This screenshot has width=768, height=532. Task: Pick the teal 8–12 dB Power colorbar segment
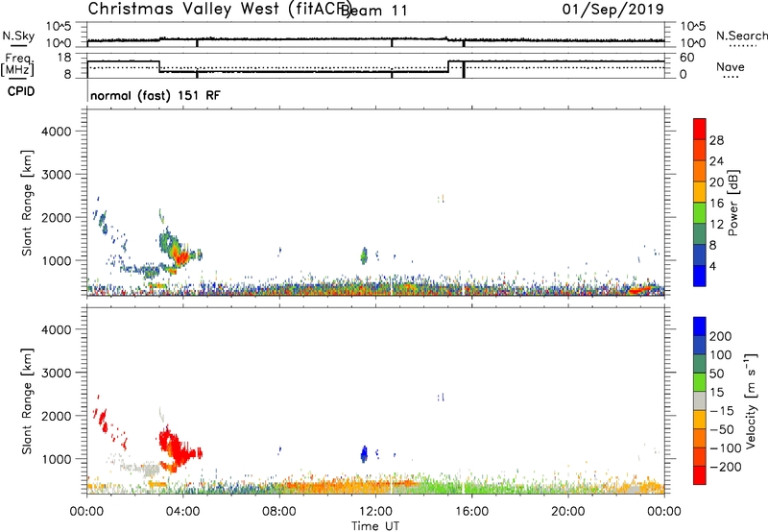700,233
